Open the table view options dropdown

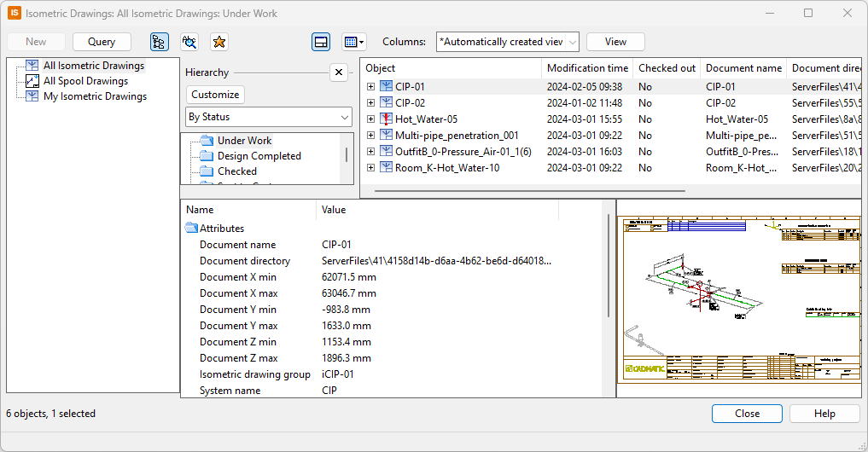point(353,42)
